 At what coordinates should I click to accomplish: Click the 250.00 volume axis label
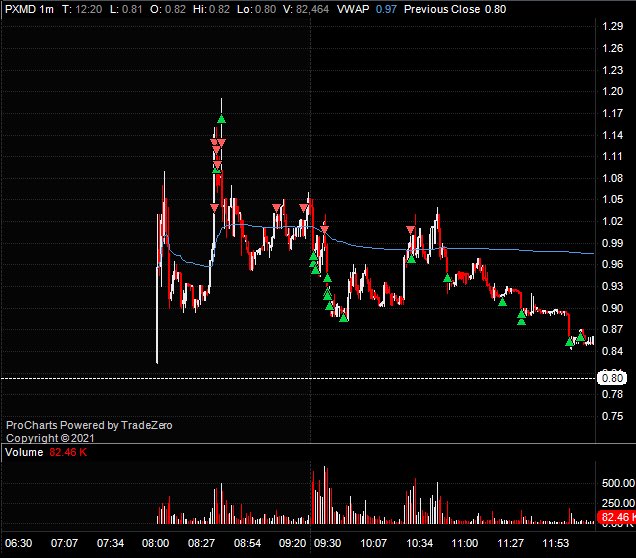[619, 503]
